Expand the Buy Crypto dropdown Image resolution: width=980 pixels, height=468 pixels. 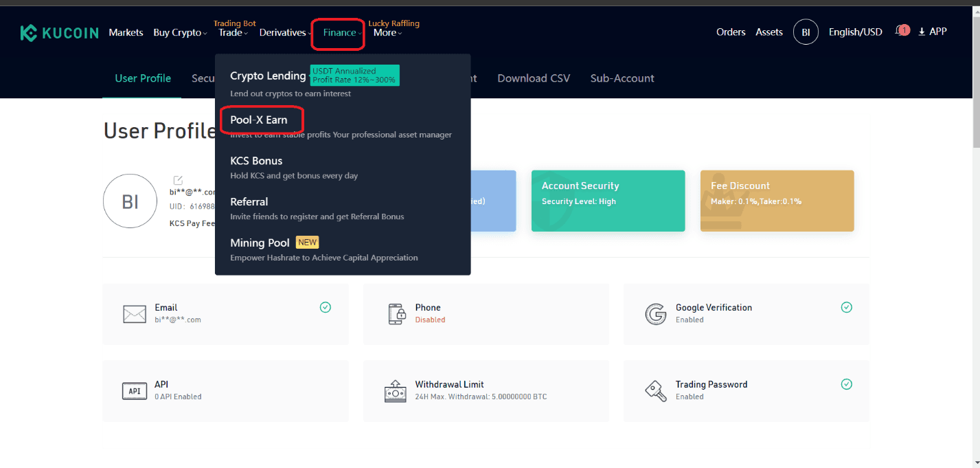click(180, 32)
